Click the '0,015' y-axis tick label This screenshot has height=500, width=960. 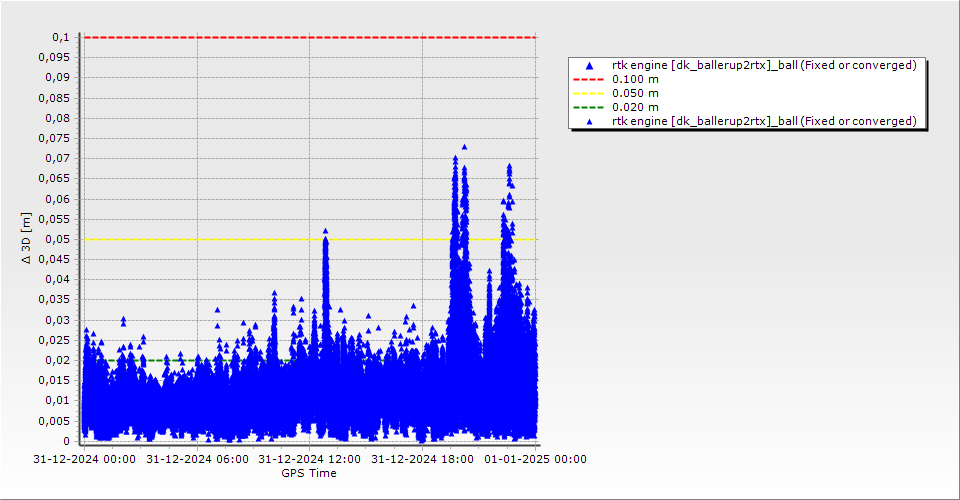[54, 381]
